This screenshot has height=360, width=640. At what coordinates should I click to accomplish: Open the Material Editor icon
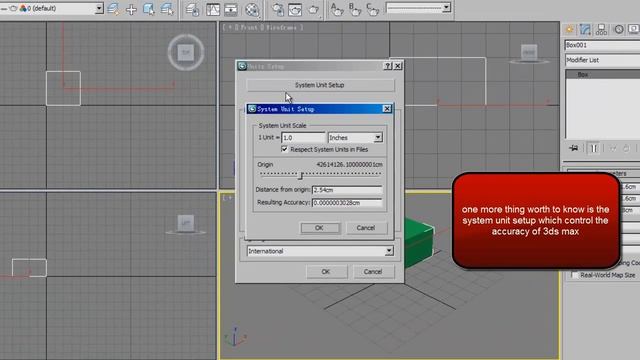(x=252, y=10)
